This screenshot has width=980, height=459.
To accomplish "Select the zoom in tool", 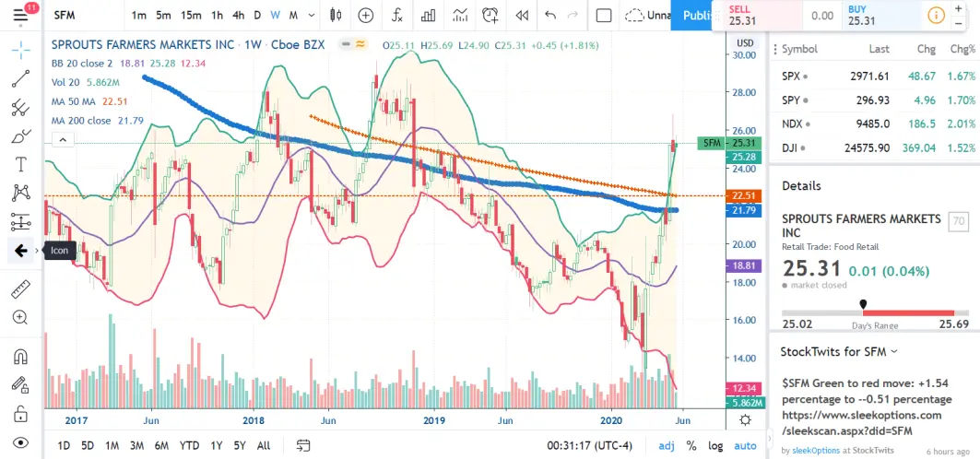I will click(x=20, y=317).
